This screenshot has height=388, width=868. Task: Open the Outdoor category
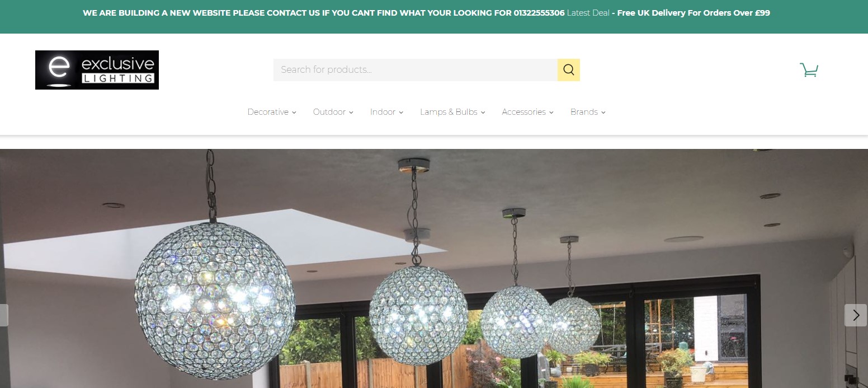pos(329,112)
